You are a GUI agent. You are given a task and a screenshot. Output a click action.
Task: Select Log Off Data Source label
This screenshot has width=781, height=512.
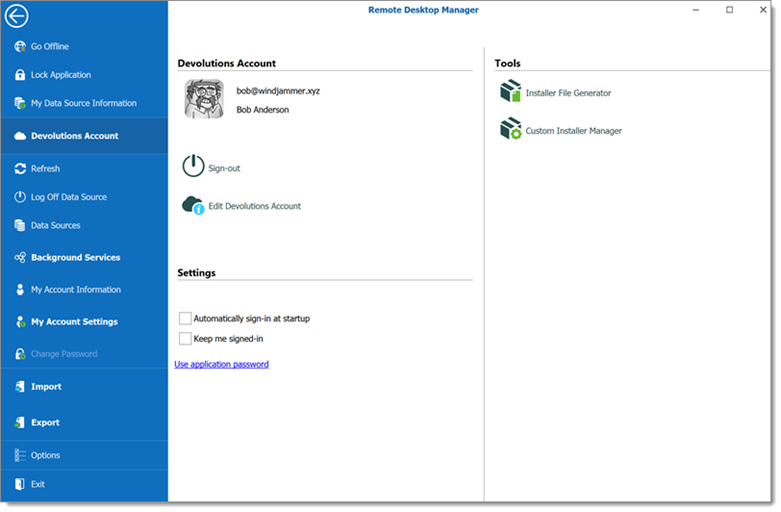coord(69,197)
